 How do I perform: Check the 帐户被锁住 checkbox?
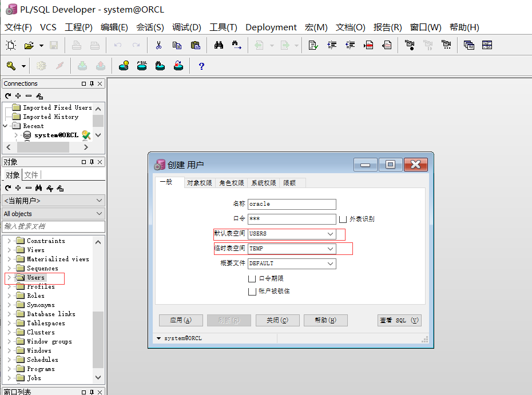point(252,292)
